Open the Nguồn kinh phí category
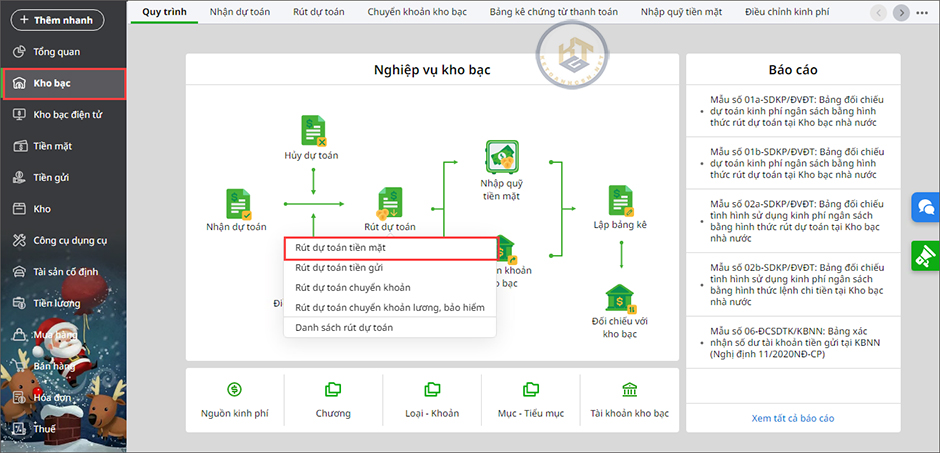The width and height of the screenshot is (940, 453). (x=234, y=398)
